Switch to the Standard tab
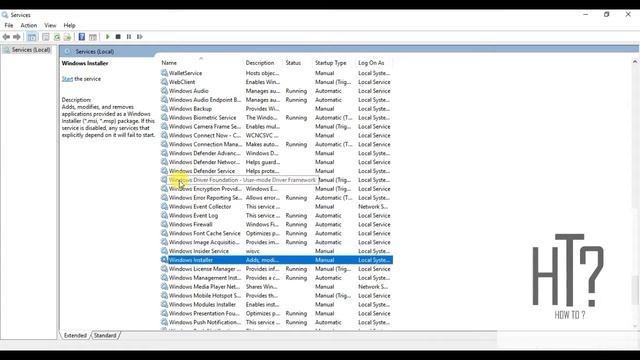Image resolution: width=640 pixels, height=360 pixels. coord(105,335)
